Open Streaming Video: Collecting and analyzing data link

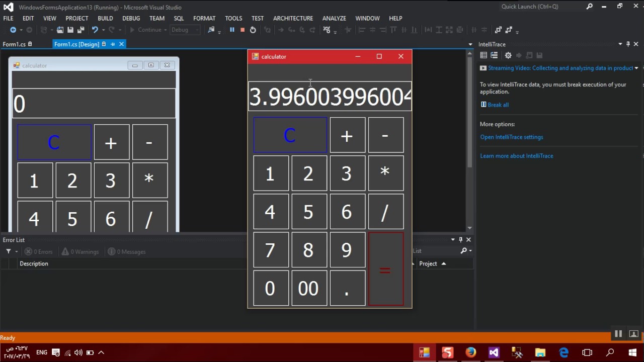point(560,68)
